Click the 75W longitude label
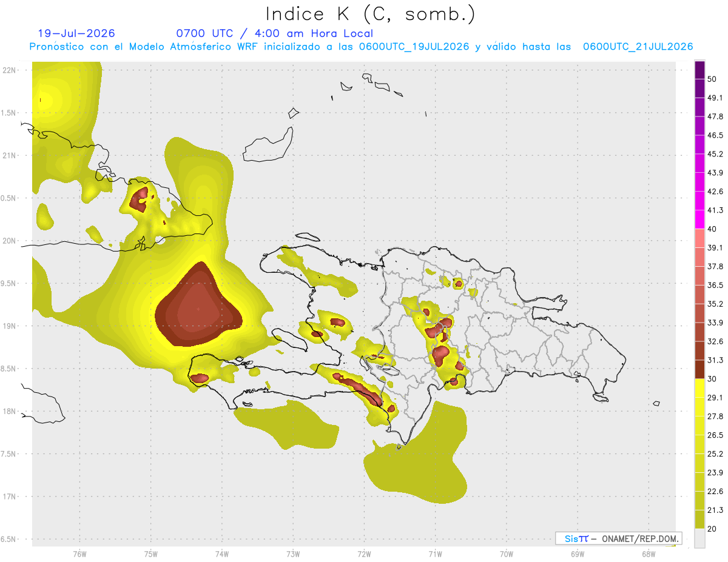The image size is (728, 562). pos(151,554)
